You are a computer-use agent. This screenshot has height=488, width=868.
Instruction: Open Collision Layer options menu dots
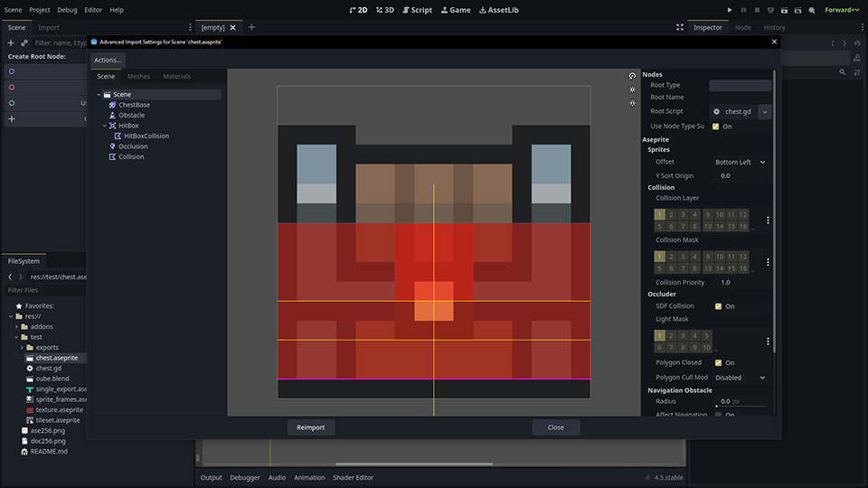click(768, 221)
